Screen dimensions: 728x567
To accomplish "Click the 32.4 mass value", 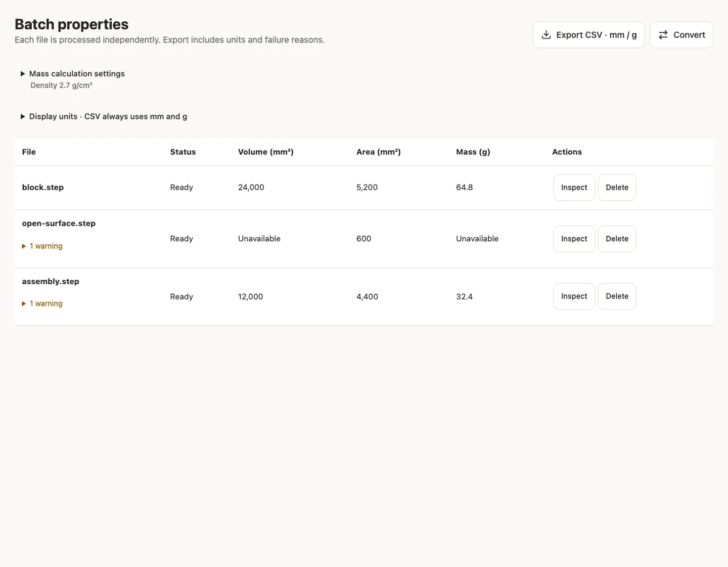I will click(465, 296).
